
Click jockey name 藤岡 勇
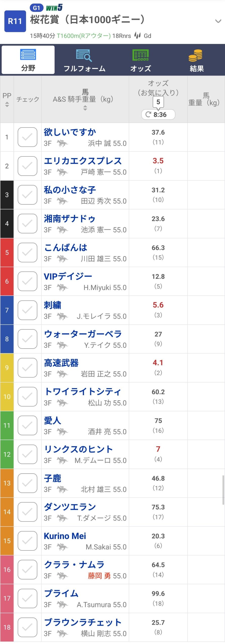[99, 576]
